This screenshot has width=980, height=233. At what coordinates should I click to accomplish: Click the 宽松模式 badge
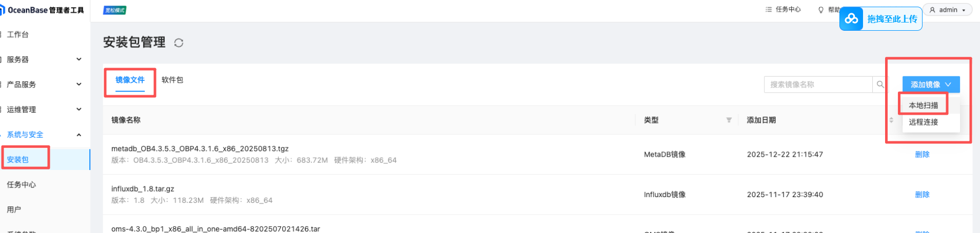(114, 10)
